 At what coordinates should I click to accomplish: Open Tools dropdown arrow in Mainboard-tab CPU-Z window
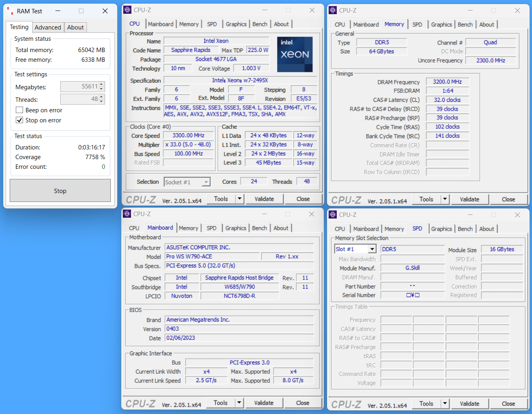[x=239, y=403]
